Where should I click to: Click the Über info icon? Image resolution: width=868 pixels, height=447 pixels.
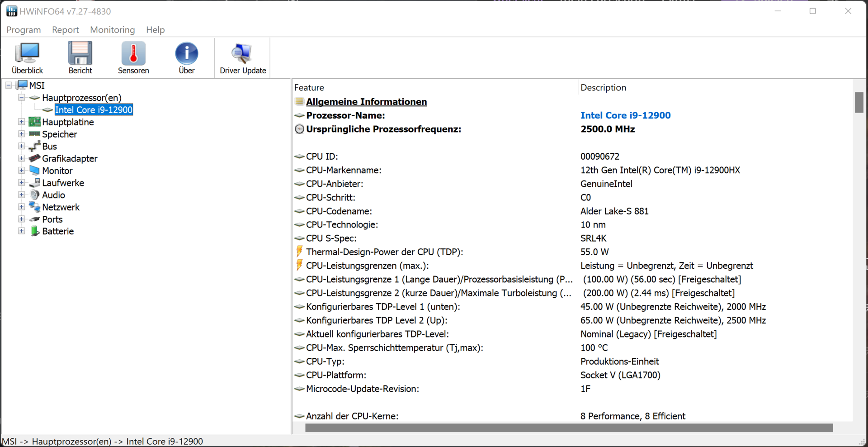[x=186, y=53]
